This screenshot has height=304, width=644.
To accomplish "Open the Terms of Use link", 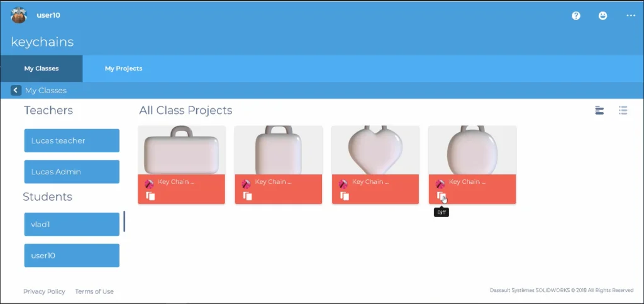I will [x=94, y=291].
